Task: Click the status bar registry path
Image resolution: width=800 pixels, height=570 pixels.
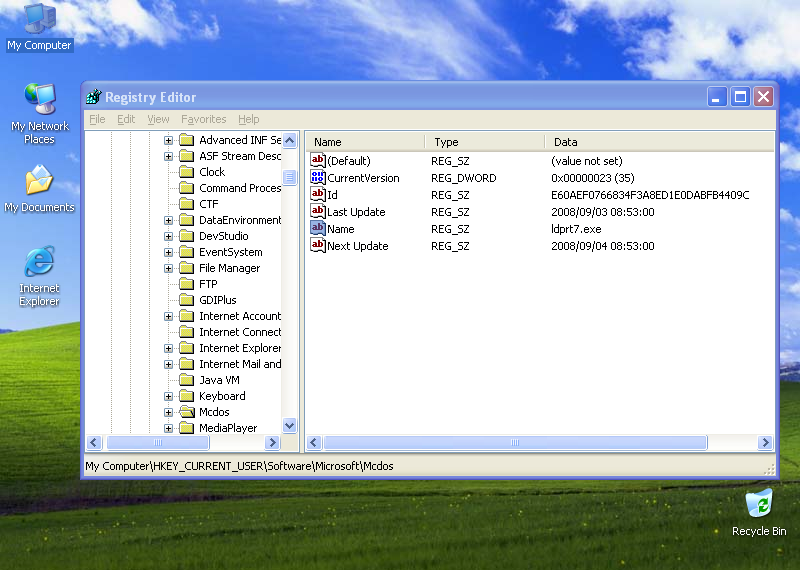Action: tap(239, 466)
